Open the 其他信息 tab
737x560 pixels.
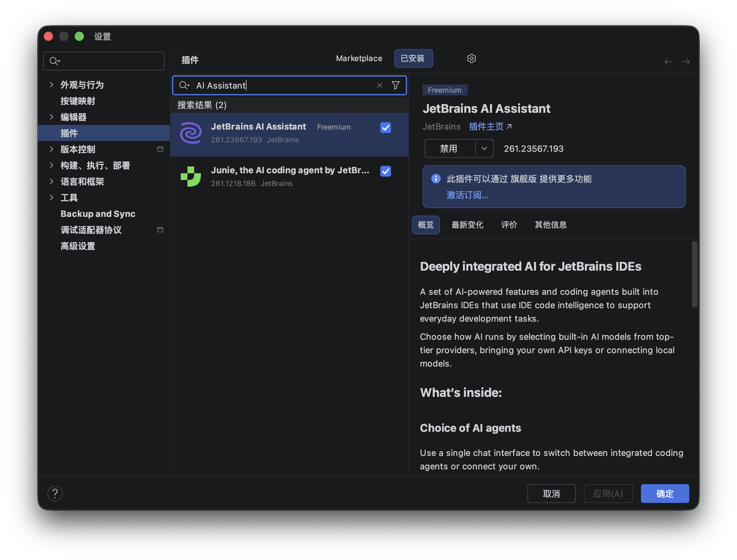click(x=551, y=225)
